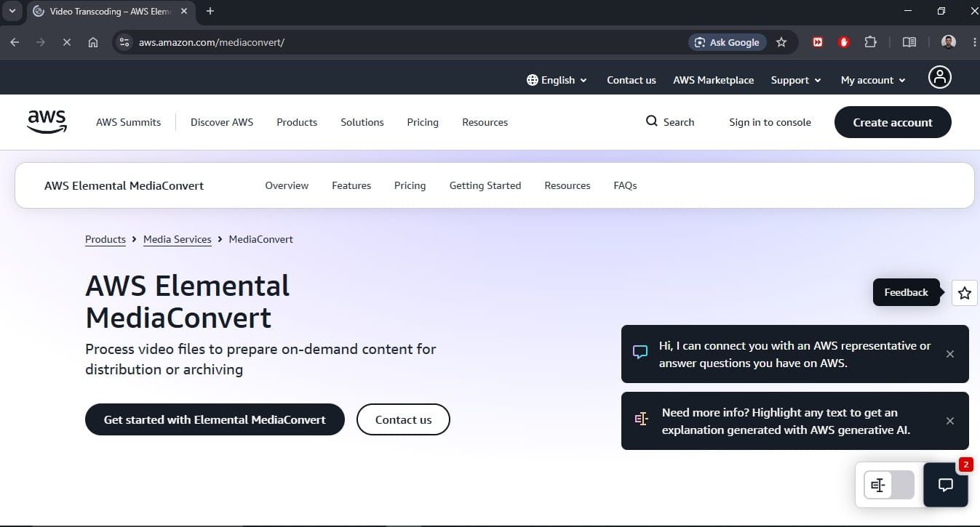Image resolution: width=980 pixels, height=527 pixels.
Task: Toggle the AI text explanation switch
Action: [889, 486]
